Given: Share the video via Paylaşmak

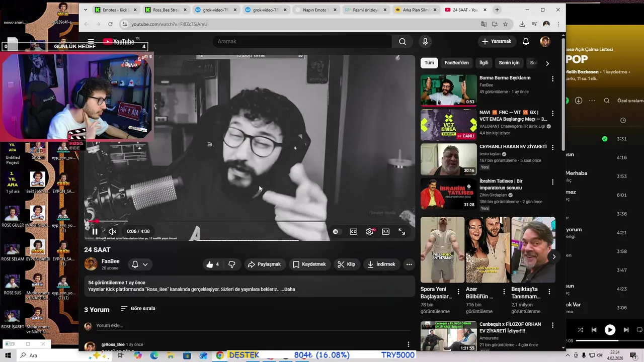Looking at the screenshot, I should coord(265,264).
